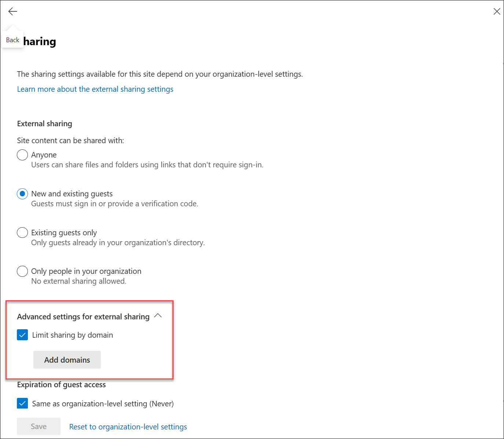Click the Back tooltip label
Screen dimensions: 504x439
click(x=12, y=40)
